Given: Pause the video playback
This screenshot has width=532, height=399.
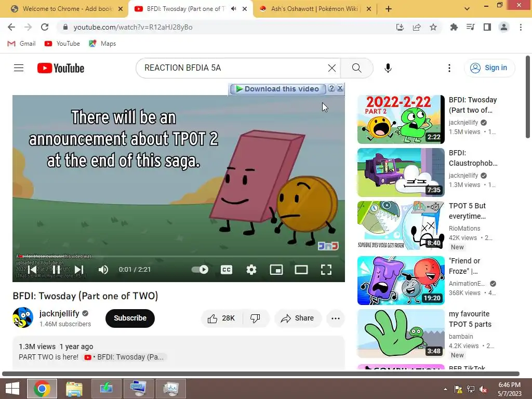Looking at the screenshot, I should tap(56, 270).
